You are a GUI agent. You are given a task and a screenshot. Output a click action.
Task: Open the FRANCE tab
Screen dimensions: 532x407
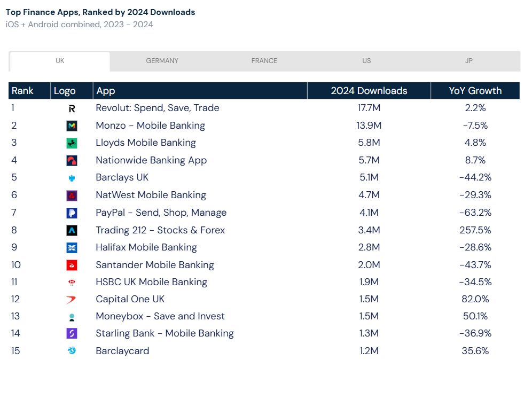tap(264, 61)
